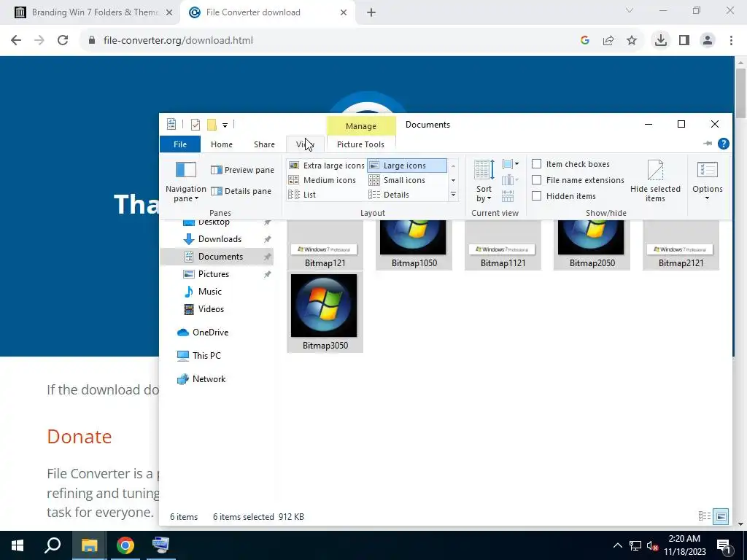Open Chrome three-dot menu
The height and width of the screenshot is (560, 747).
(x=731, y=41)
